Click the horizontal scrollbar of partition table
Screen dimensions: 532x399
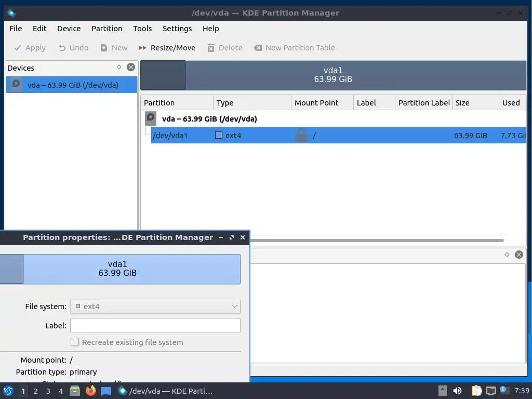[x=377, y=241]
